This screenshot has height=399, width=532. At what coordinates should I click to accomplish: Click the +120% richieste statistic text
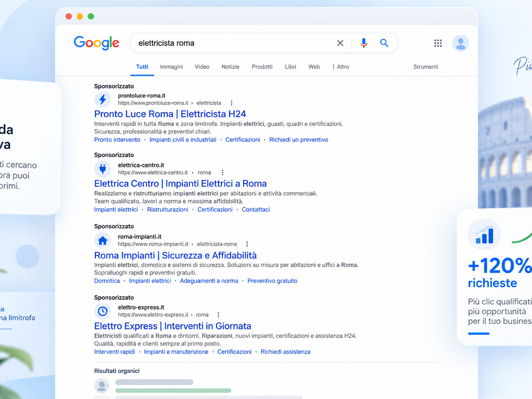coord(500,274)
